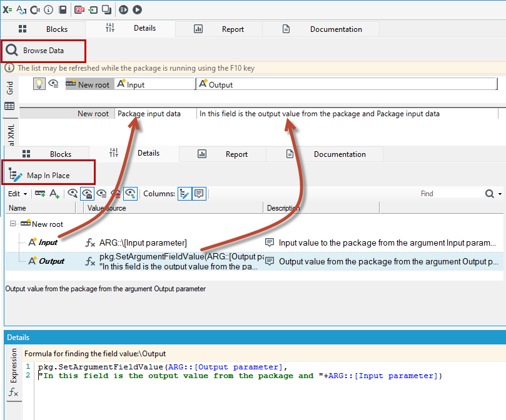
Task: Click into the Find search field
Action: (x=450, y=194)
